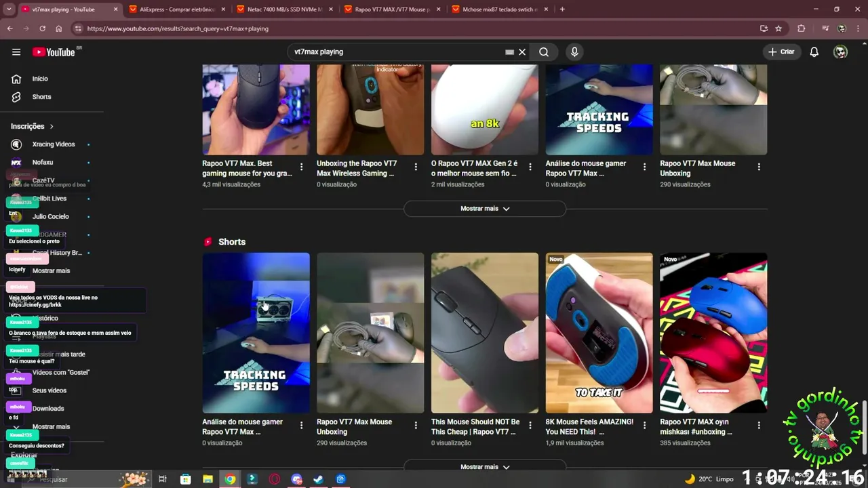Image resolution: width=868 pixels, height=488 pixels.
Task: View site information icon in address bar
Action: pyautogui.click(x=78, y=28)
